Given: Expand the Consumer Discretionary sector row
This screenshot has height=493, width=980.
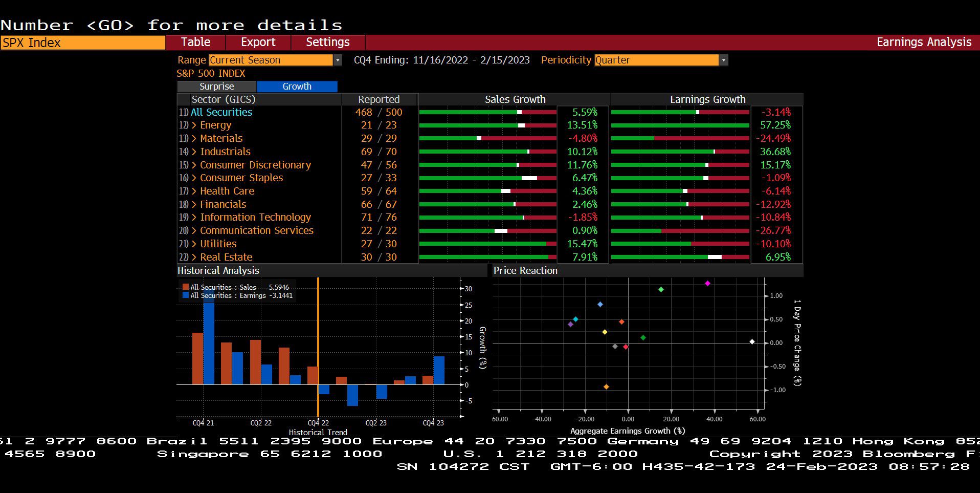Looking at the screenshot, I should pyautogui.click(x=194, y=165).
